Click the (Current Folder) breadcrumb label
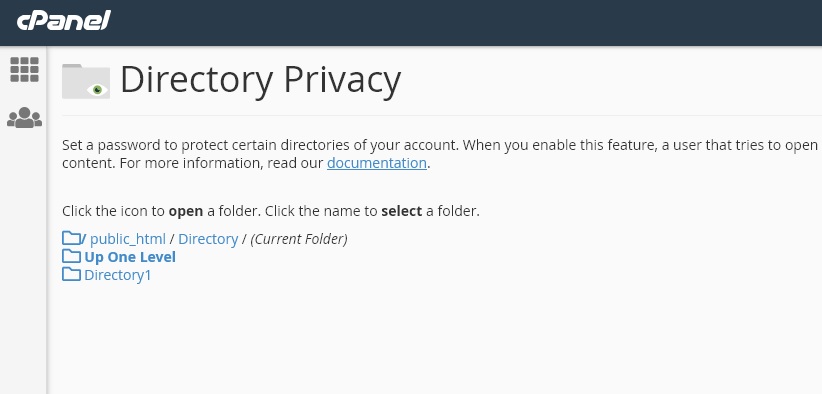The image size is (822, 394). (299, 239)
